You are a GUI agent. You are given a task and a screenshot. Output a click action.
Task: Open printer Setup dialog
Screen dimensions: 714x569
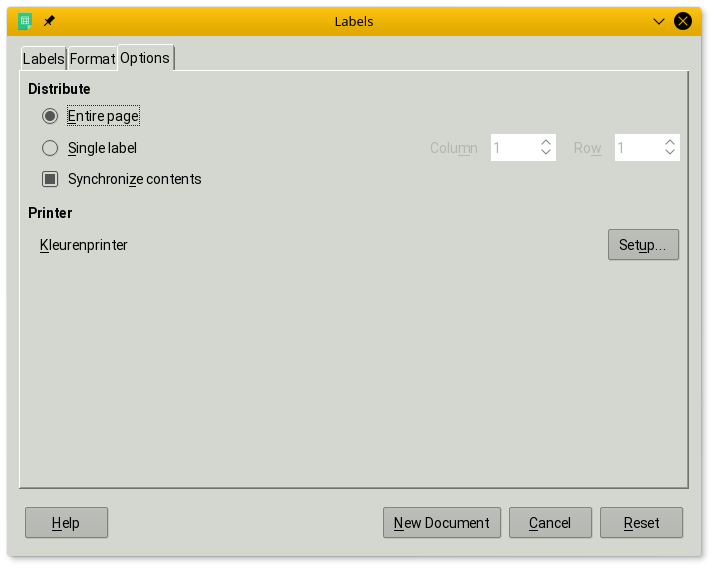pyautogui.click(x=643, y=245)
